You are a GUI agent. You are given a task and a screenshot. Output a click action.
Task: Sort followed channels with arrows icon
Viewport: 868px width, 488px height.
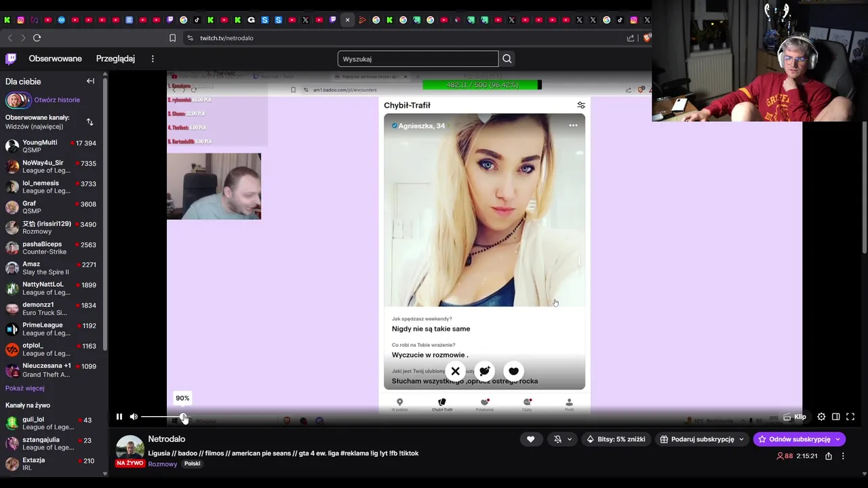[x=90, y=122]
